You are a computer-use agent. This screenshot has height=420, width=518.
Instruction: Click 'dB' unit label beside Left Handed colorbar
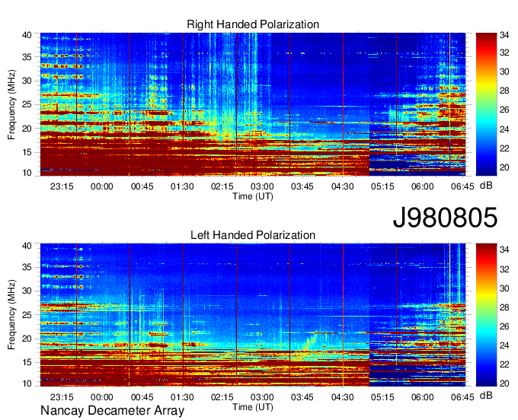pos(486,395)
